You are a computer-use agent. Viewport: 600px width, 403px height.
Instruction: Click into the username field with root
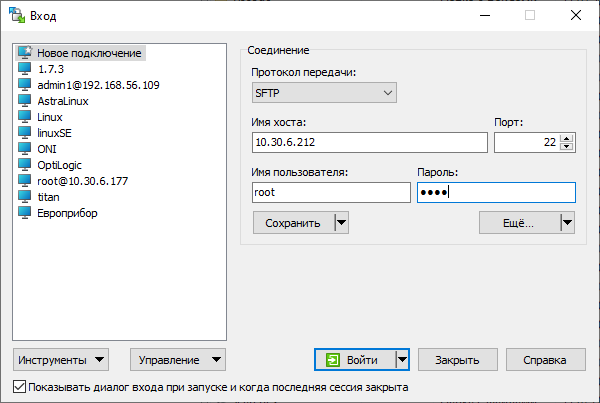click(331, 192)
